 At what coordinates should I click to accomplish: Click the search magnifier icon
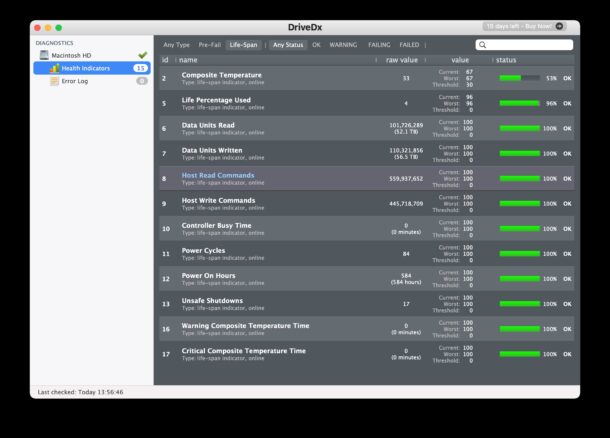coord(483,45)
